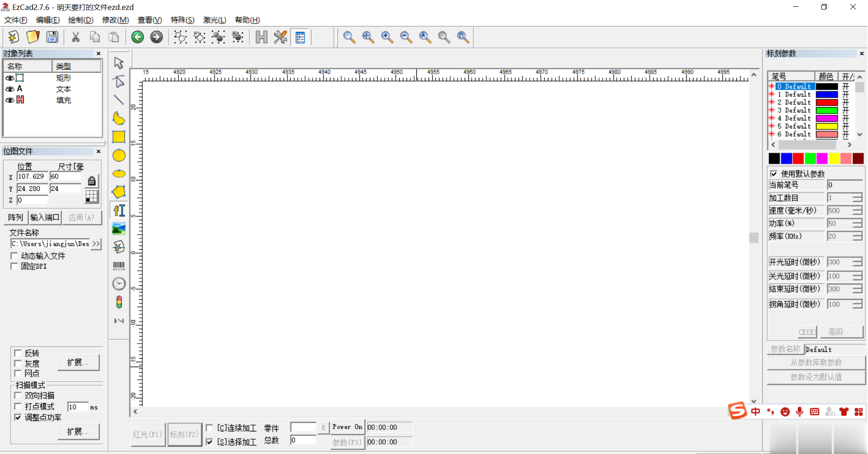Screen dimensions: 868x454
Task: Check the 灰度 grayscale option
Action: coord(18,364)
